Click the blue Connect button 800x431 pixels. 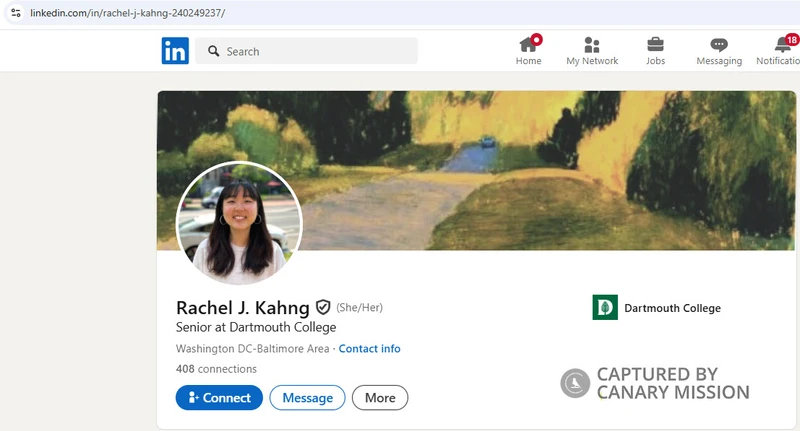219,398
